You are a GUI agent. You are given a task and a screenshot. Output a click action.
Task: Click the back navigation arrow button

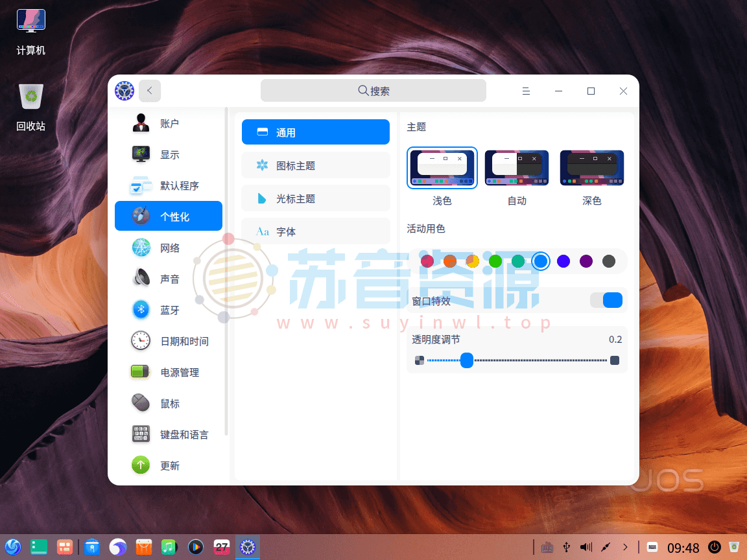pos(150,91)
